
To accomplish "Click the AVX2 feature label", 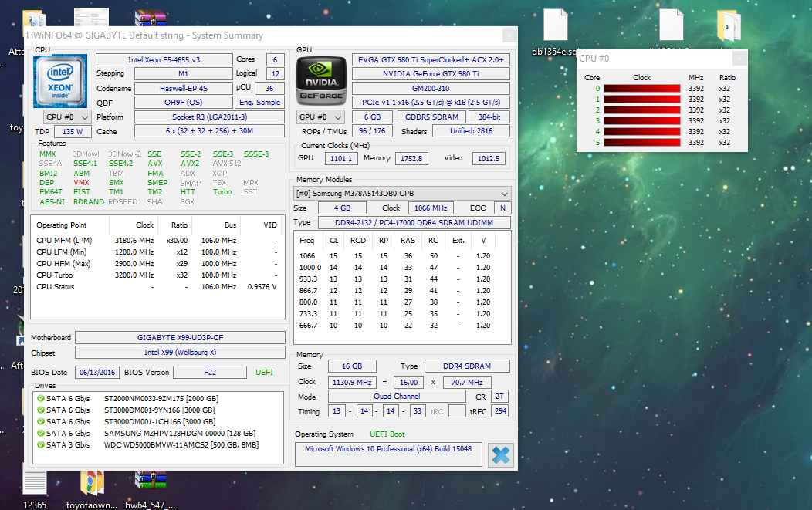I will 190,164.
